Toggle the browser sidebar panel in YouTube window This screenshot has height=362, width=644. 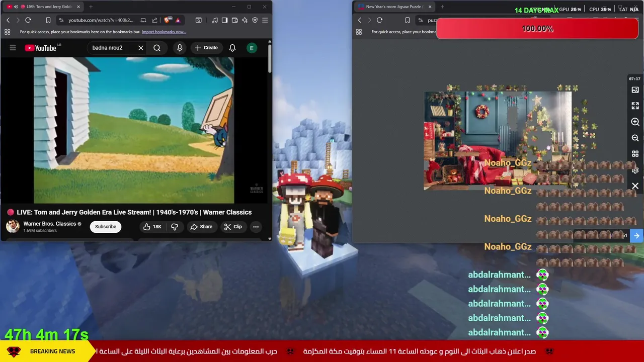pyautogui.click(x=224, y=20)
